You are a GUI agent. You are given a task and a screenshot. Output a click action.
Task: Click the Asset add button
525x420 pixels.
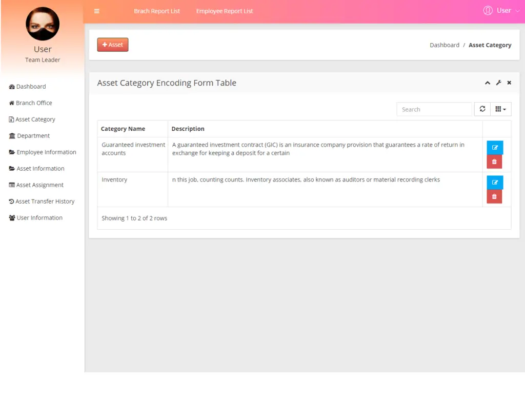(112, 45)
